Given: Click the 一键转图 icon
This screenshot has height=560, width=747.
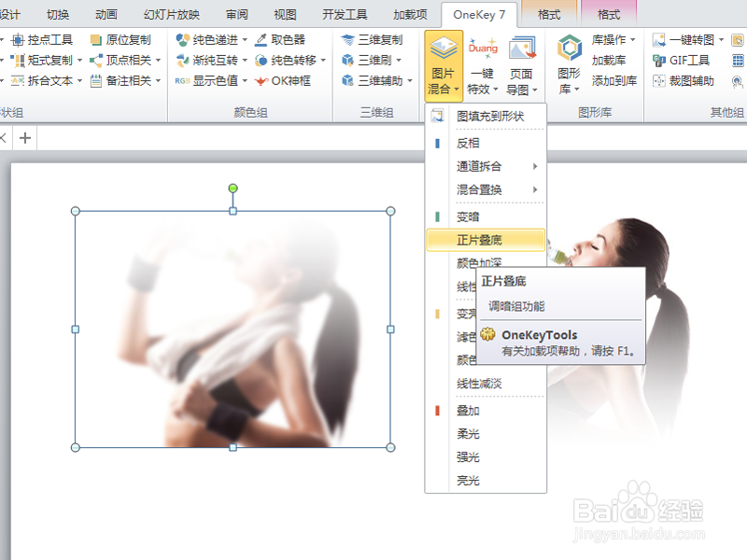Looking at the screenshot, I should [x=659, y=40].
